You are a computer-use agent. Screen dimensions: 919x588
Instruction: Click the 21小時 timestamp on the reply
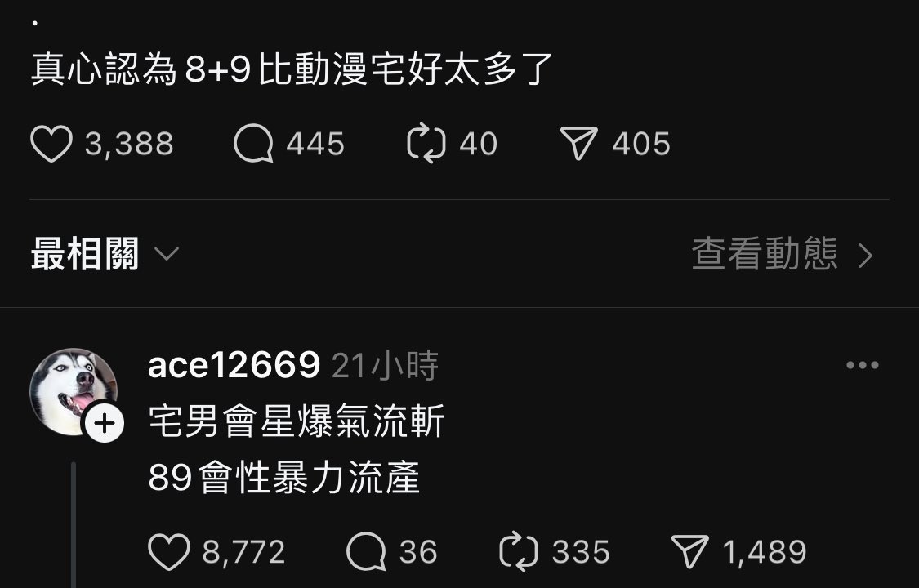click(x=385, y=365)
